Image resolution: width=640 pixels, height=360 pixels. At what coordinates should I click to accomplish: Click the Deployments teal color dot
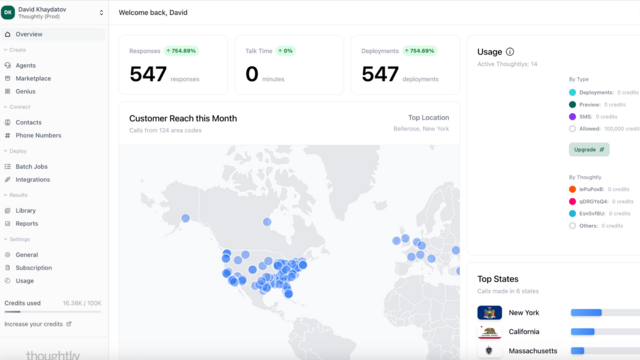572,92
